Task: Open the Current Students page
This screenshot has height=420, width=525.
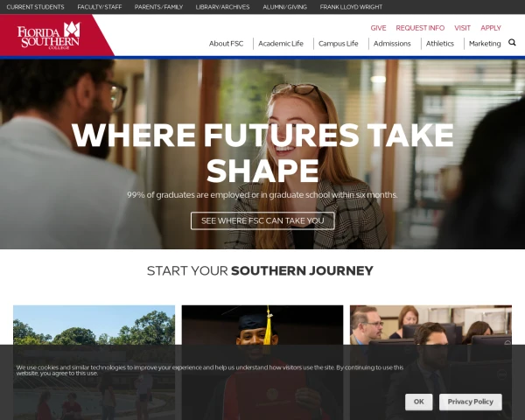Action: coord(35,7)
